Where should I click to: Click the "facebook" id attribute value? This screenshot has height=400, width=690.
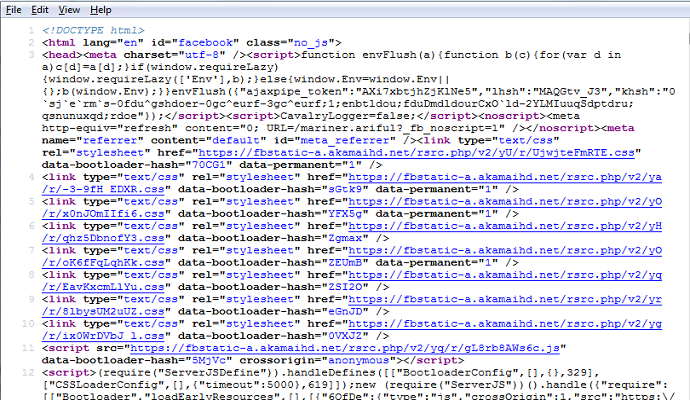[209, 44]
